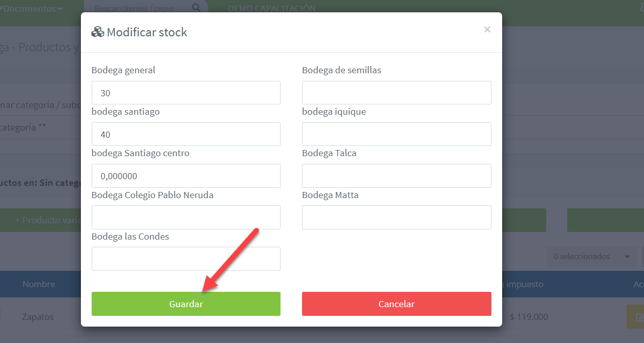Select the bodega Santiago centro input
The image size is (644, 343).
coord(186,176)
